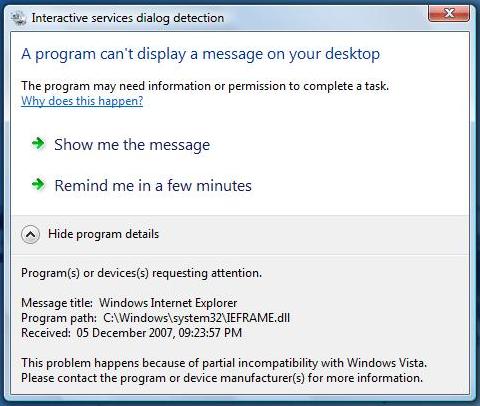This screenshot has width=480, height=406.
Task: Choose Show me the message
Action: pos(132,145)
